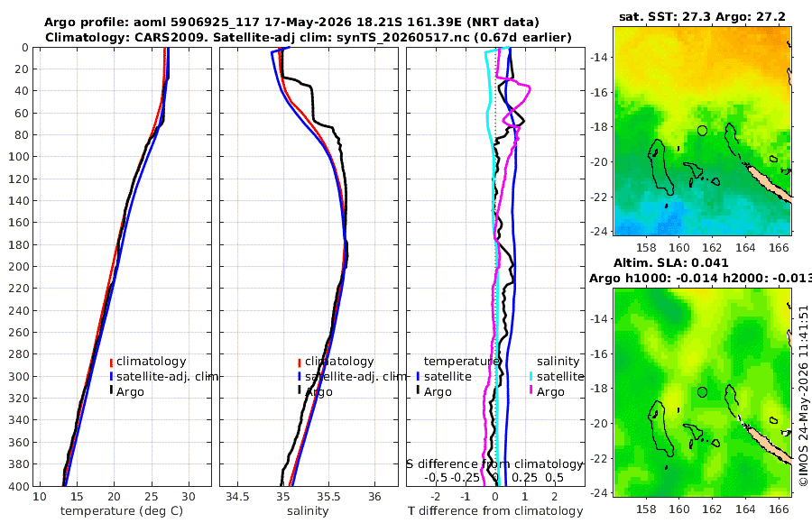The image size is (812, 523).
Task: Click the Argo float circle on SST map
Action: (x=702, y=131)
